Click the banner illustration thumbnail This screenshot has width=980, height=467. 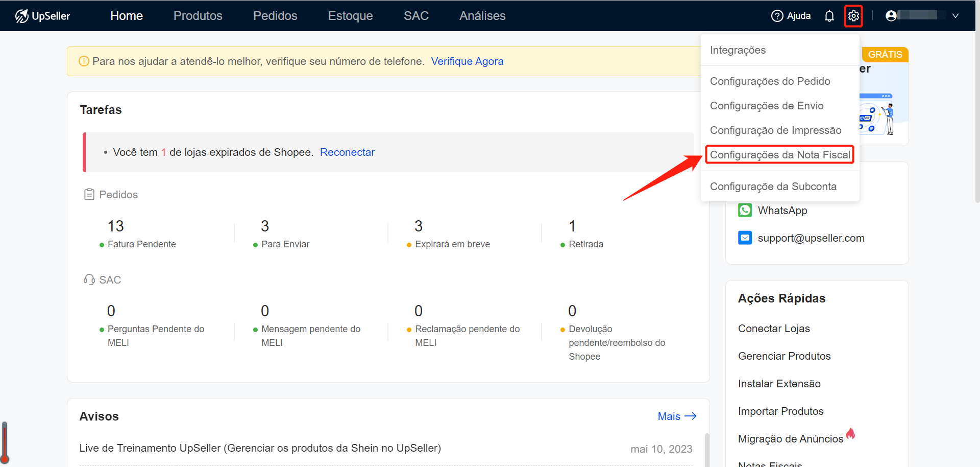click(877, 113)
